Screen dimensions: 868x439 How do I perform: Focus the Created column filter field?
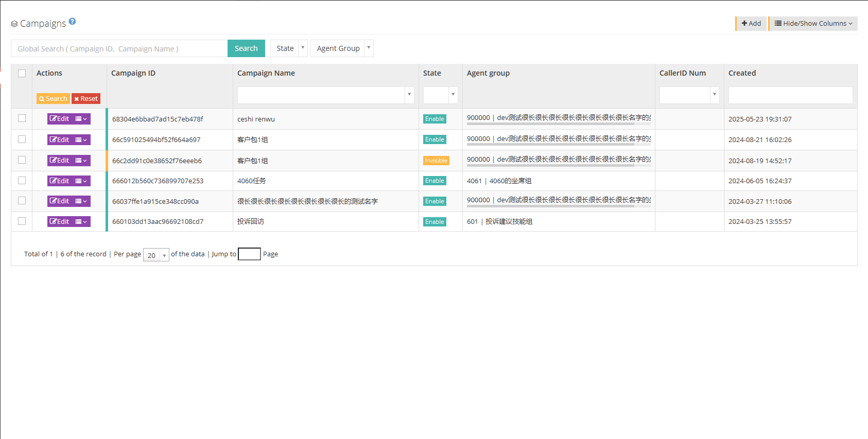pos(791,95)
